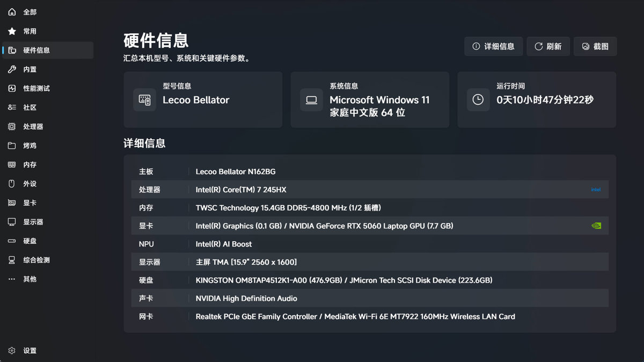Refresh data with 刷新 button

(x=548, y=47)
